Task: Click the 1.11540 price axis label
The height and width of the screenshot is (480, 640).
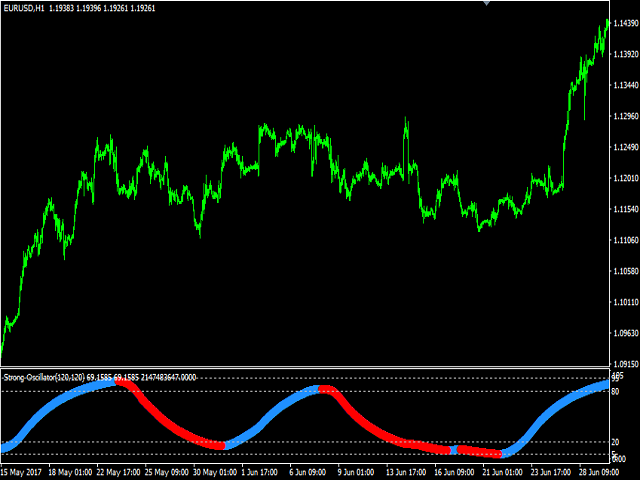Action: pyautogui.click(x=626, y=209)
